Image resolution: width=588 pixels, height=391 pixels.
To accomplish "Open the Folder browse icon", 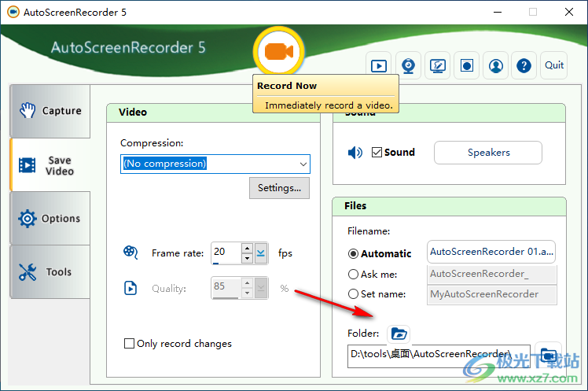I will coord(399,334).
